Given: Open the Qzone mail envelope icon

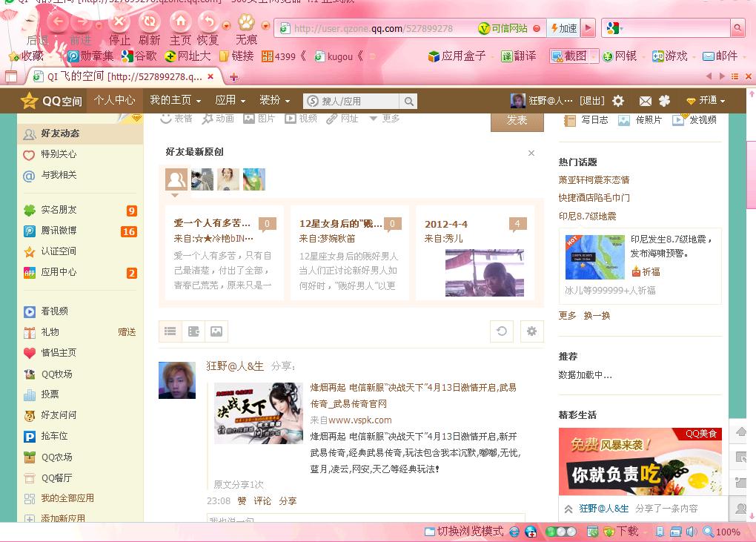Looking at the screenshot, I should (x=645, y=101).
